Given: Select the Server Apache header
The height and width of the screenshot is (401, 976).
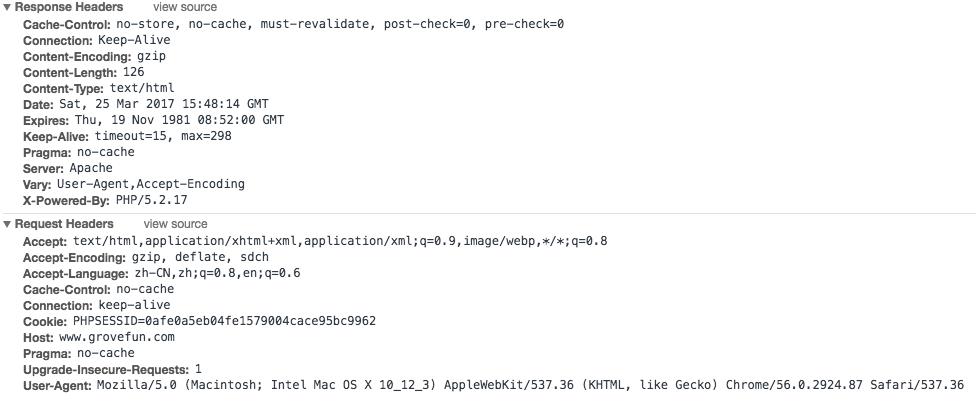Looking at the screenshot, I should pos(68,168).
